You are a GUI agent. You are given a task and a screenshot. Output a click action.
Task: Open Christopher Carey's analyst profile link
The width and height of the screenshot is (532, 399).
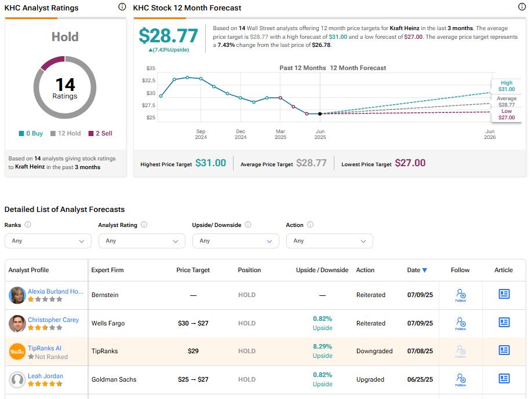53,320
